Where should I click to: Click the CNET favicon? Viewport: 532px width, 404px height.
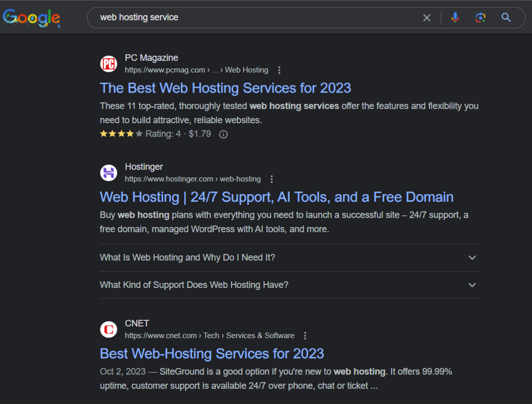(109, 329)
